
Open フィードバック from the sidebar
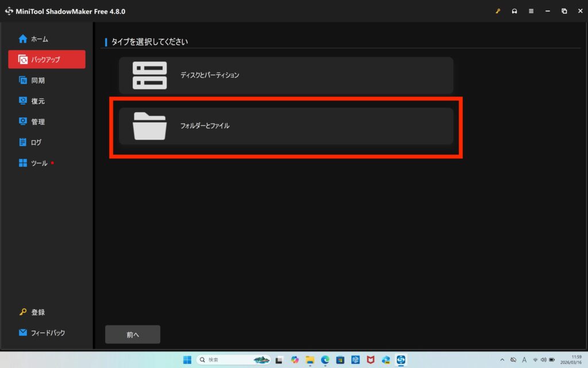click(47, 333)
